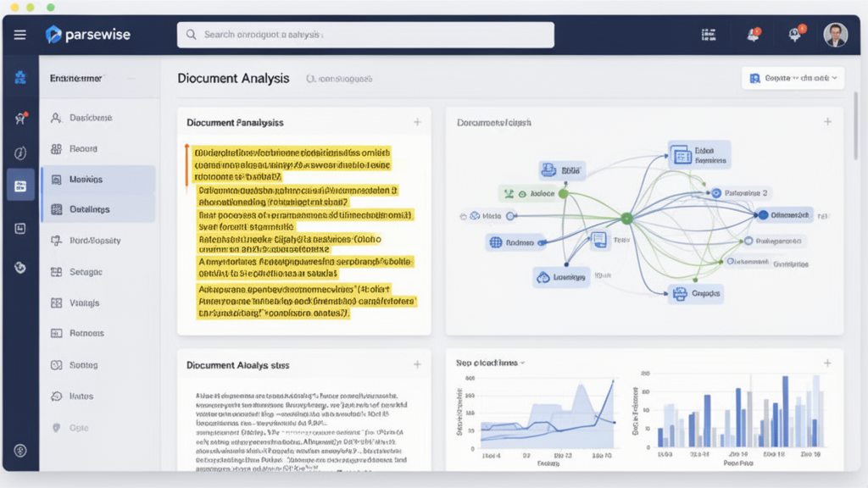Open the dropdown button at the top right
The width and height of the screenshot is (868, 488).
click(793, 79)
